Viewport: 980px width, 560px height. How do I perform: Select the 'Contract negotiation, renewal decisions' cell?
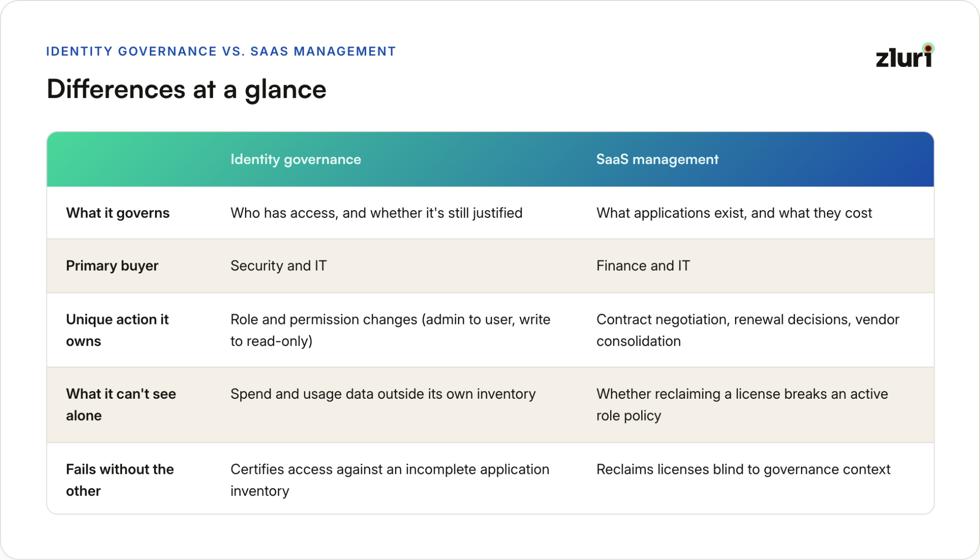(x=748, y=330)
